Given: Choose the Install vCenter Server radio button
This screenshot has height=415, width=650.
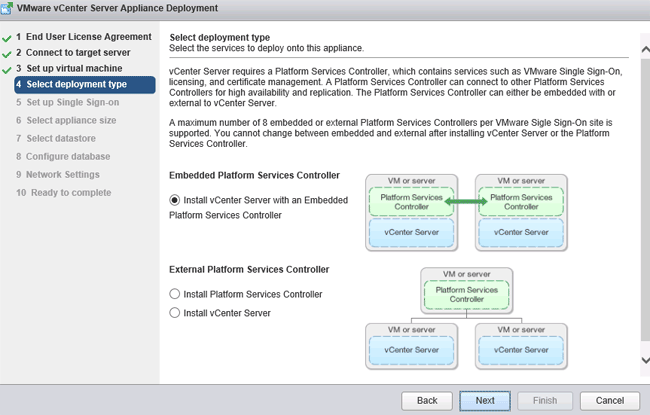Looking at the screenshot, I should [x=175, y=313].
